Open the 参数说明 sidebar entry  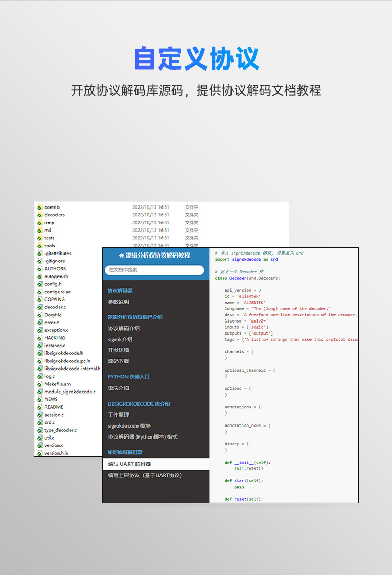tap(119, 302)
